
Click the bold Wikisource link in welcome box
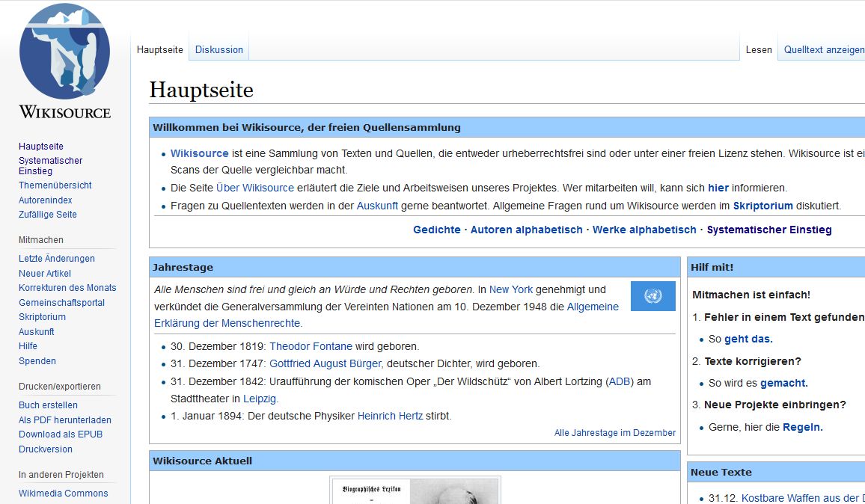tap(199, 153)
